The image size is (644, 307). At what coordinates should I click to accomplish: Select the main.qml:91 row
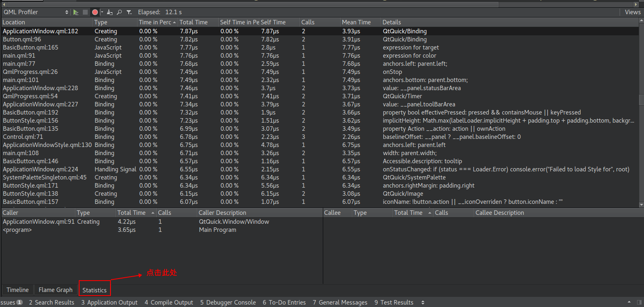320,56
